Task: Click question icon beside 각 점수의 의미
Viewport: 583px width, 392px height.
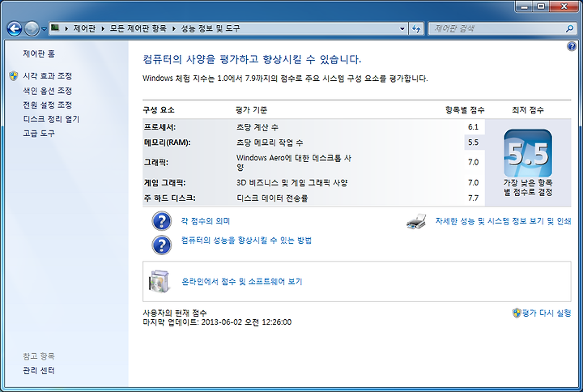Action: pos(162,221)
